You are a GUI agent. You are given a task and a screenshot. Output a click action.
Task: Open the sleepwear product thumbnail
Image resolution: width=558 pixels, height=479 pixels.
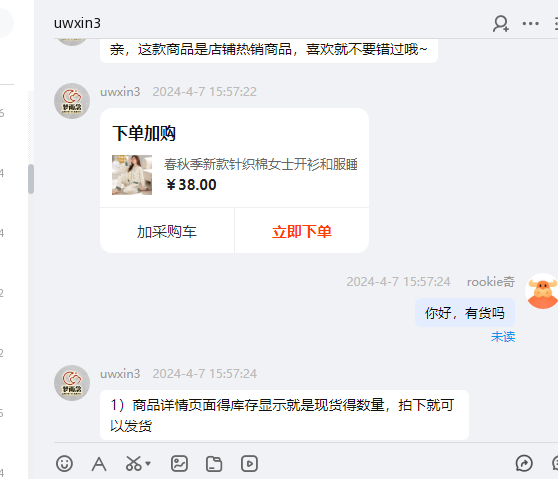click(x=132, y=175)
